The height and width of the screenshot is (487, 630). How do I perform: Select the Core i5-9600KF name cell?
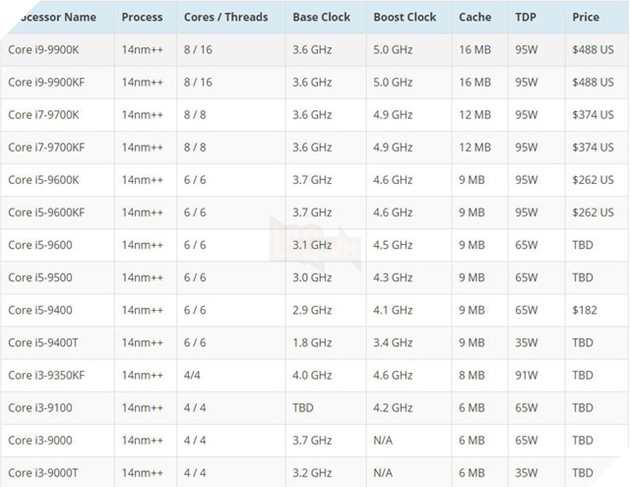click(x=46, y=212)
